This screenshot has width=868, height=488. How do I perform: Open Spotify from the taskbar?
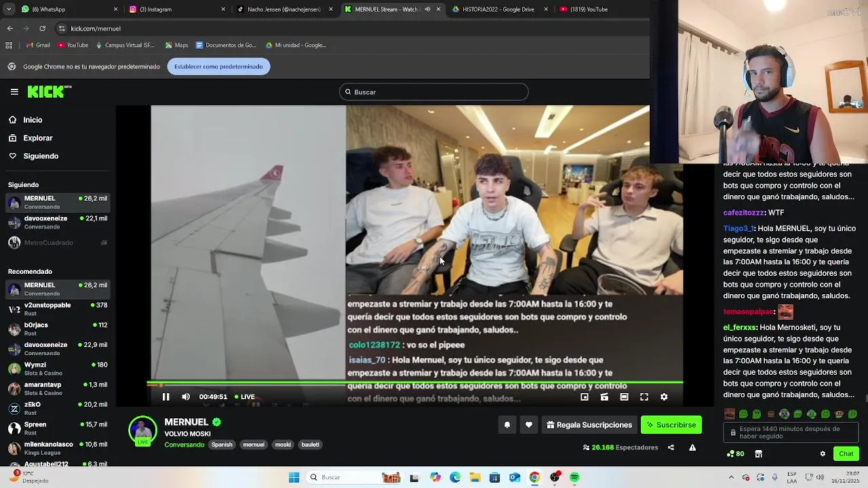pos(574,477)
